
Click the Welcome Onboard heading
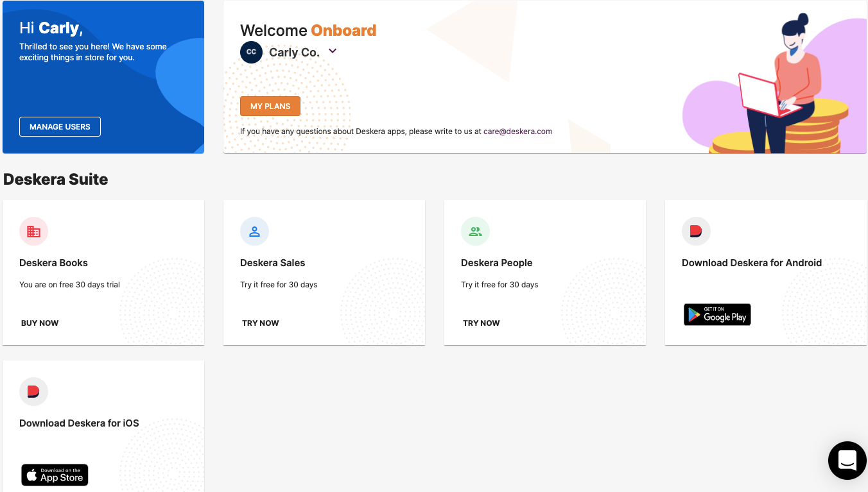(308, 30)
